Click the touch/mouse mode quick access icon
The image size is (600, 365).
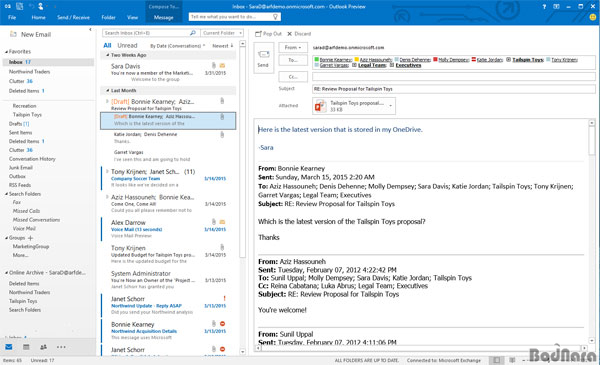pos(41,7)
